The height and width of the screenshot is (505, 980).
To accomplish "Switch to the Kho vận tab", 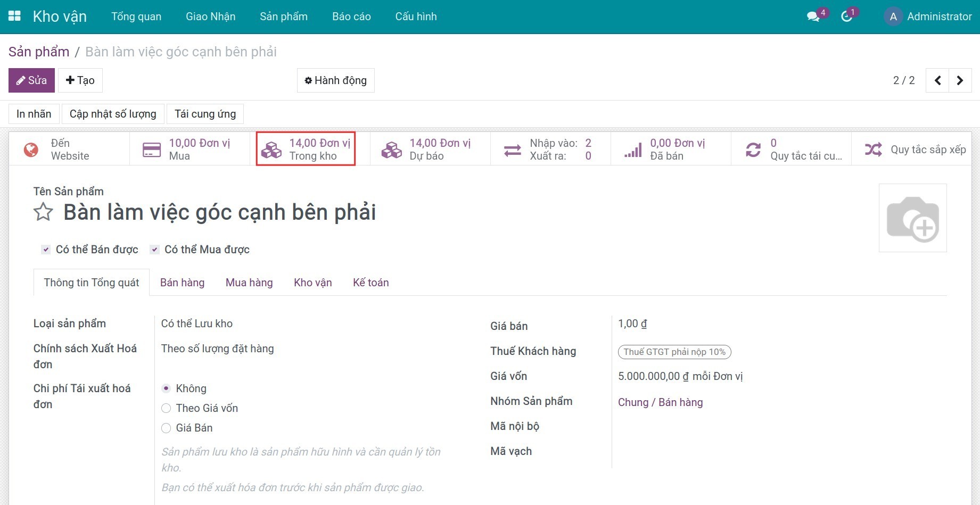I will (313, 283).
